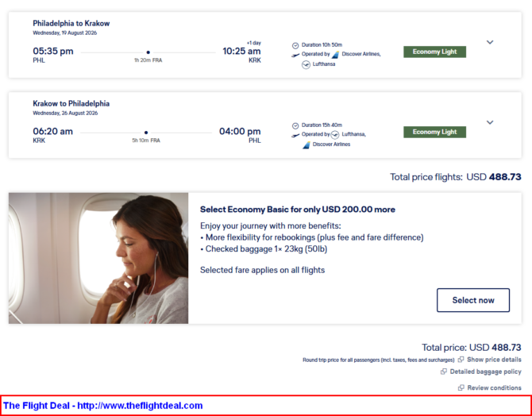Click Economy Light badge on the return flight
Image resolution: width=532 pixels, height=416 pixels.
point(434,132)
